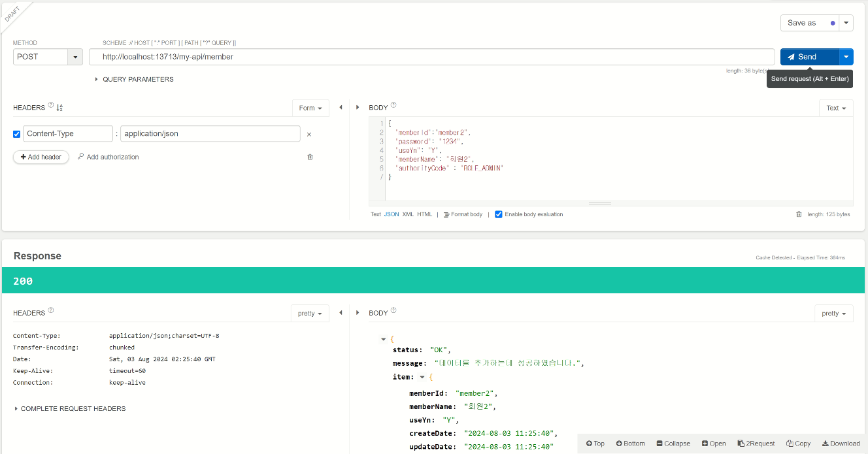Click the Download response button
868x454 pixels.
coord(841,444)
